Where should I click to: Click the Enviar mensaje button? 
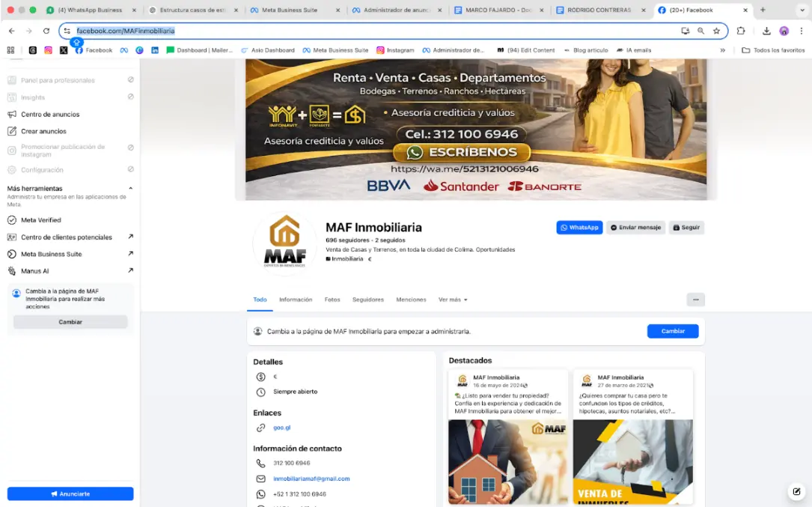[635, 228]
